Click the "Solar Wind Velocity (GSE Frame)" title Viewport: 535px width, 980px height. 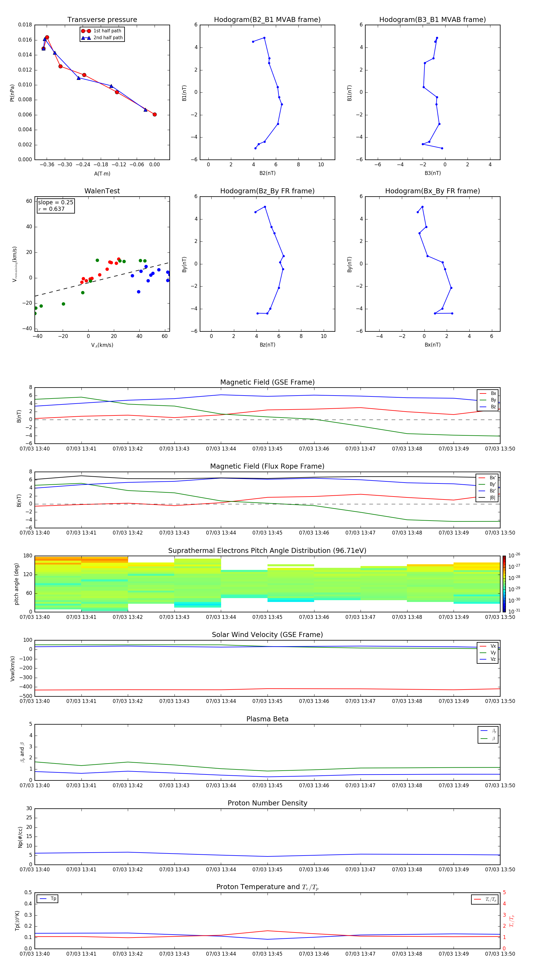click(x=267, y=635)
